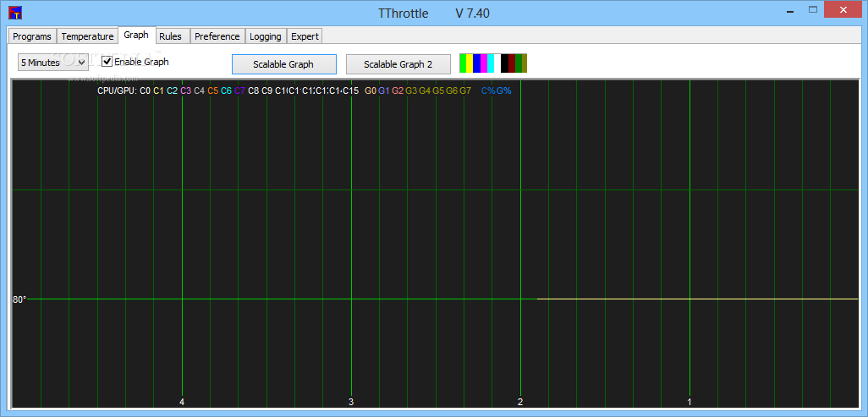Select the cyan color swatch
Image resolution: width=868 pixels, height=417 pixels.
click(491, 63)
